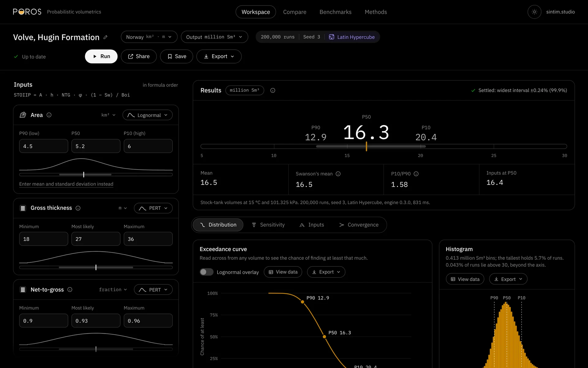This screenshot has width=588, height=368.
Task: Switch to the Convergence tab
Action: [359, 225]
